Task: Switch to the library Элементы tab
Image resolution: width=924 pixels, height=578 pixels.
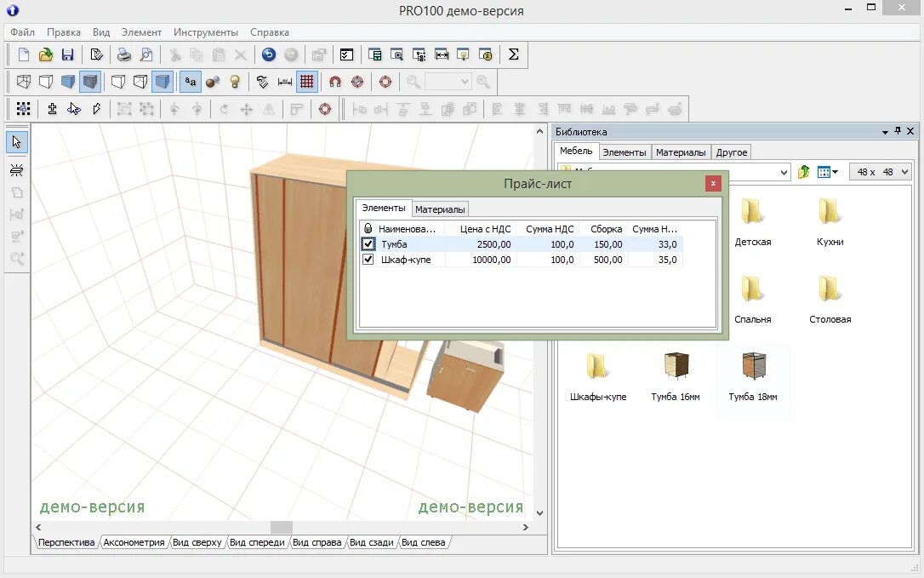Action: (x=625, y=152)
